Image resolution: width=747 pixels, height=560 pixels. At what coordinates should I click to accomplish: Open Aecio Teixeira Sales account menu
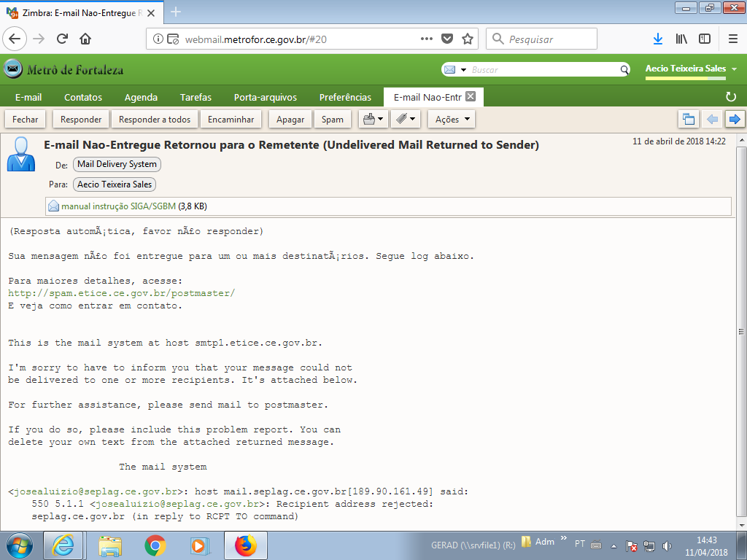point(691,69)
